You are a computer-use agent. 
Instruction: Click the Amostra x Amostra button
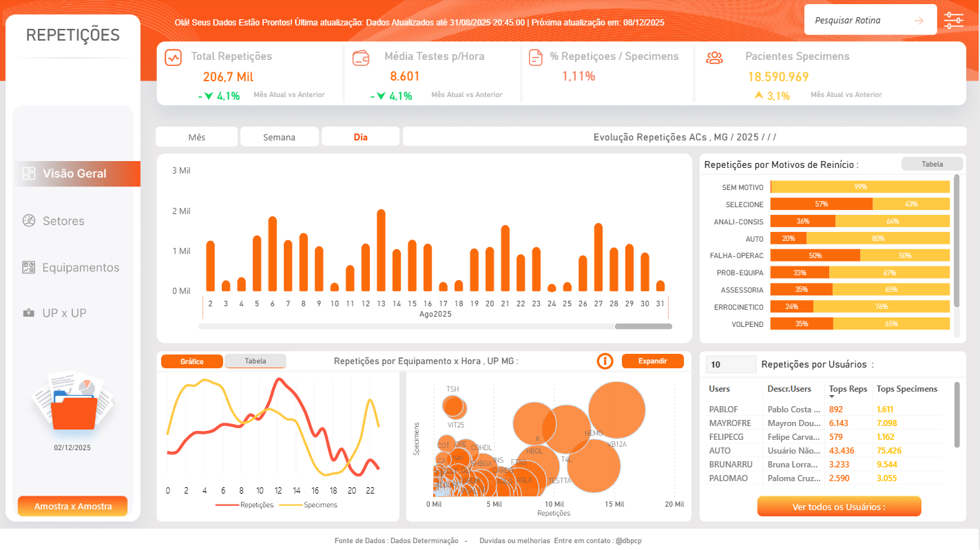73,506
